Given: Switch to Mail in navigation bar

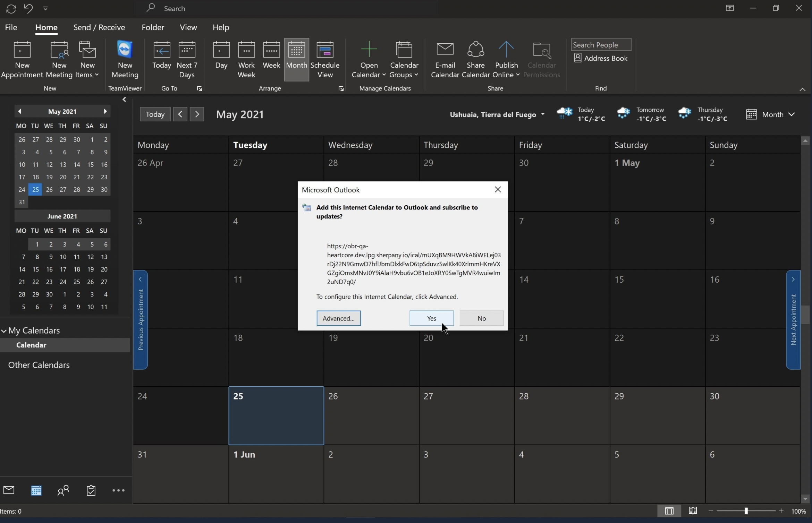Looking at the screenshot, I should (x=9, y=490).
